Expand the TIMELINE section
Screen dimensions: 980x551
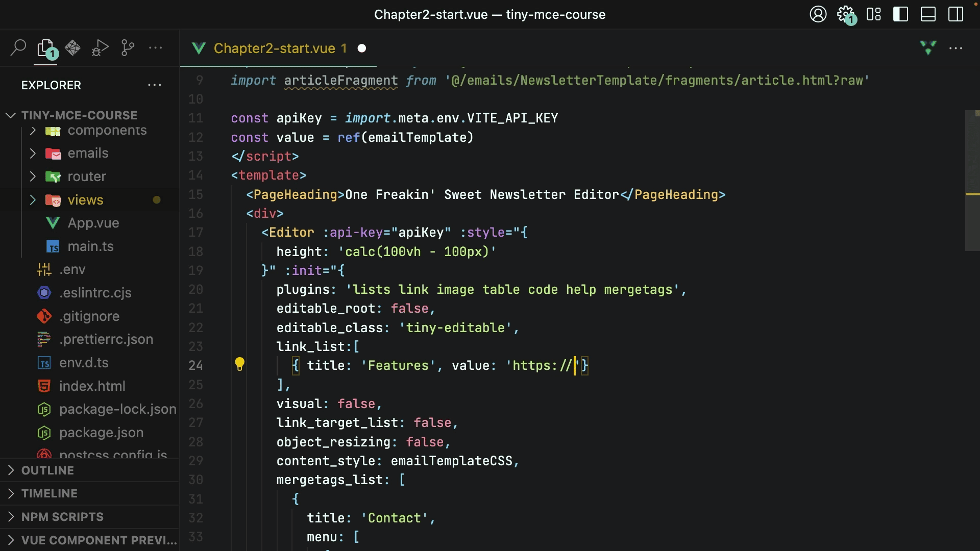(x=89, y=493)
